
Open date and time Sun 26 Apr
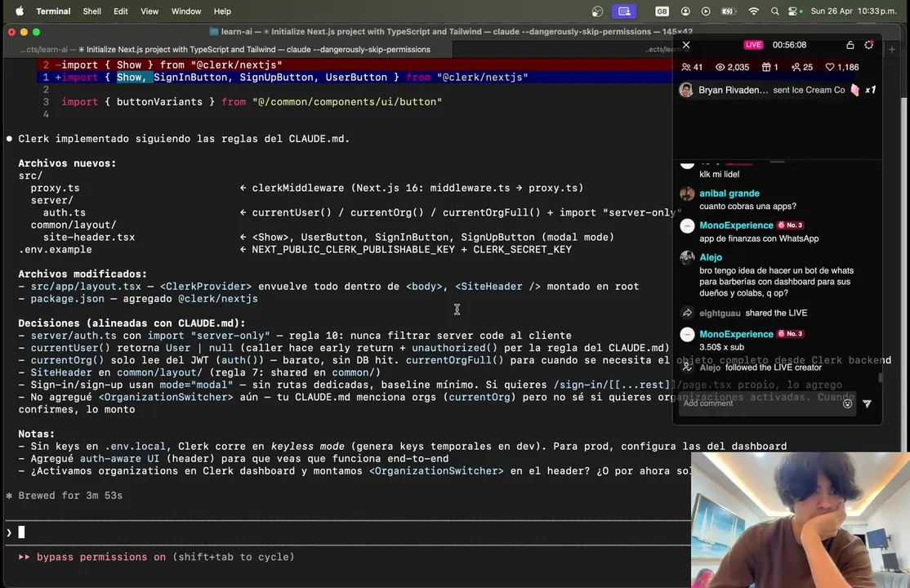coord(853,11)
